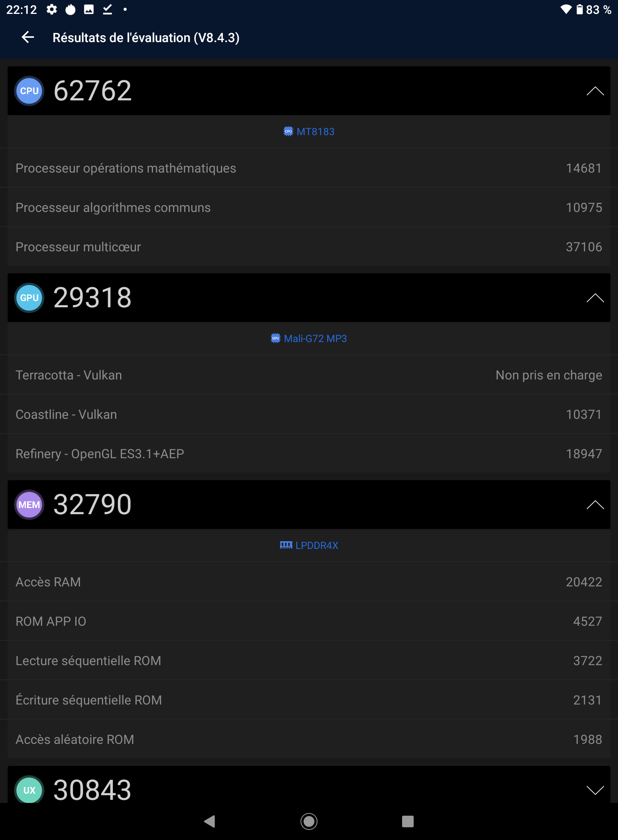Select the Terracotta - Vulkan row
This screenshot has height=840, width=618.
coord(309,375)
